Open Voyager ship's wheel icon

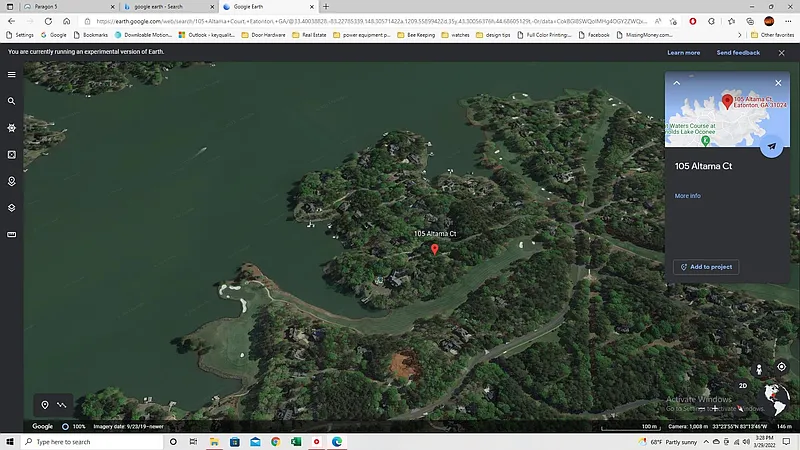[x=12, y=128]
